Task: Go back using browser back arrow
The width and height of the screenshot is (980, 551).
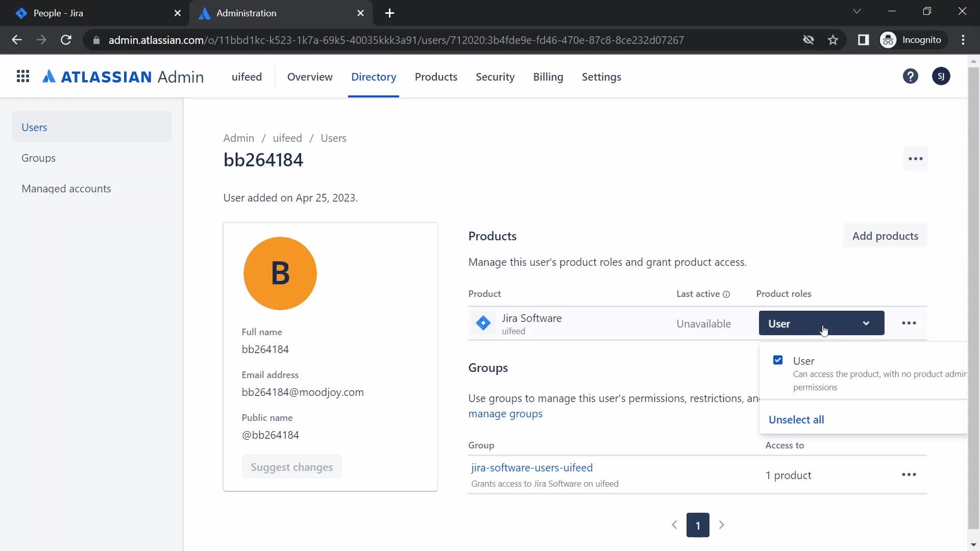Action: (x=17, y=40)
